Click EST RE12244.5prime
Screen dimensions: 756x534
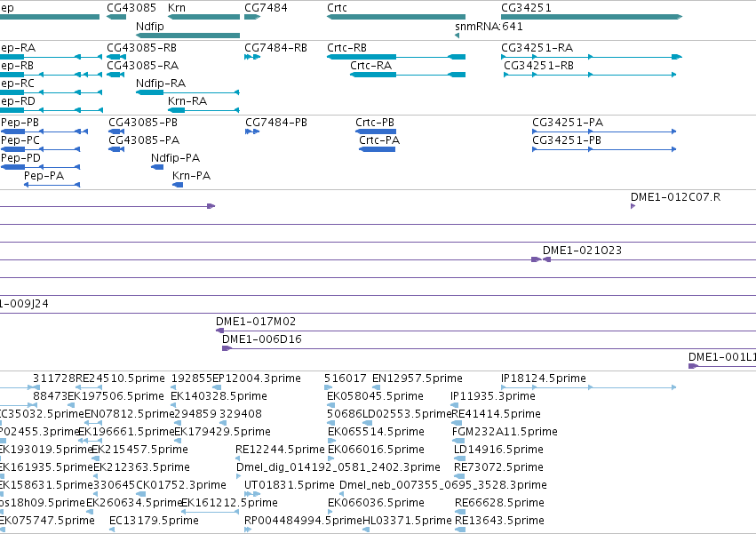(280, 449)
